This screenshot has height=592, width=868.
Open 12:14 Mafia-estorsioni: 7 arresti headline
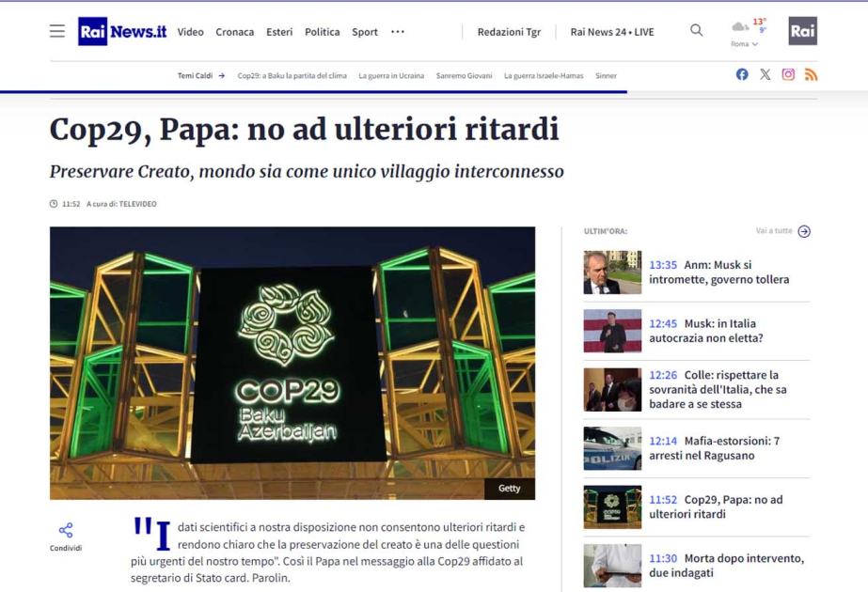(714, 448)
